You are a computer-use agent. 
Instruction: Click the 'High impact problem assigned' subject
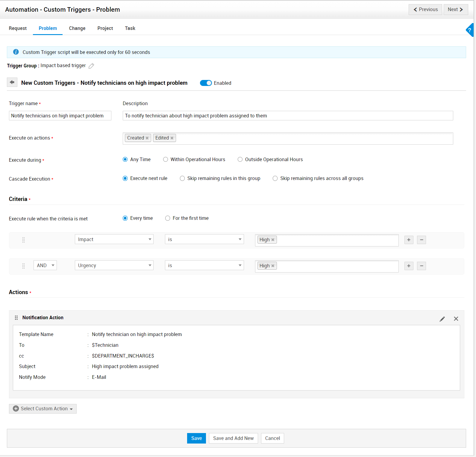click(125, 367)
